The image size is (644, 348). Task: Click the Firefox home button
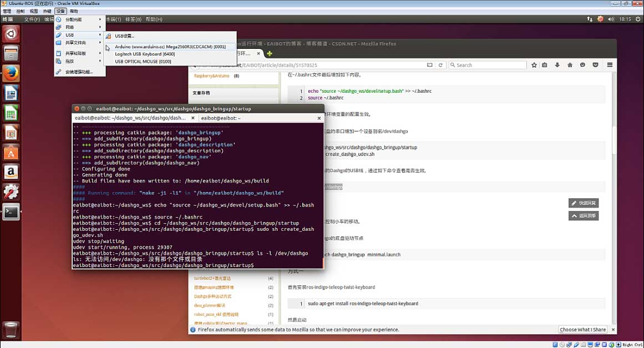pyautogui.click(x=570, y=65)
